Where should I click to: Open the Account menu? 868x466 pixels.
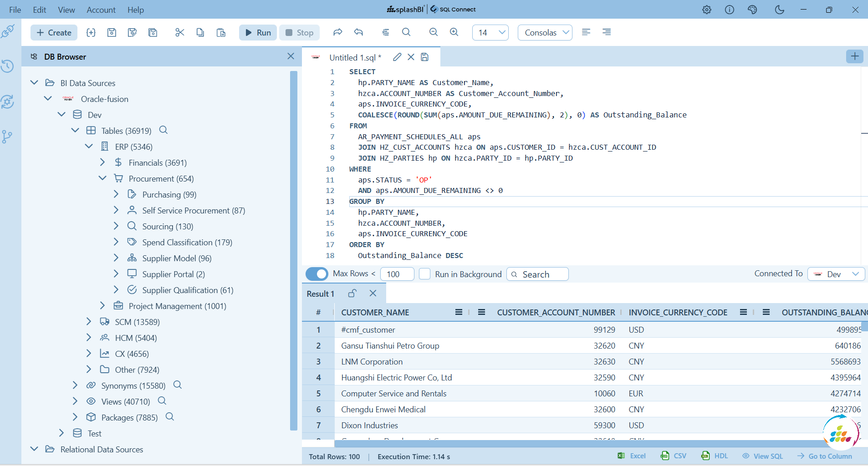(101, 10)
